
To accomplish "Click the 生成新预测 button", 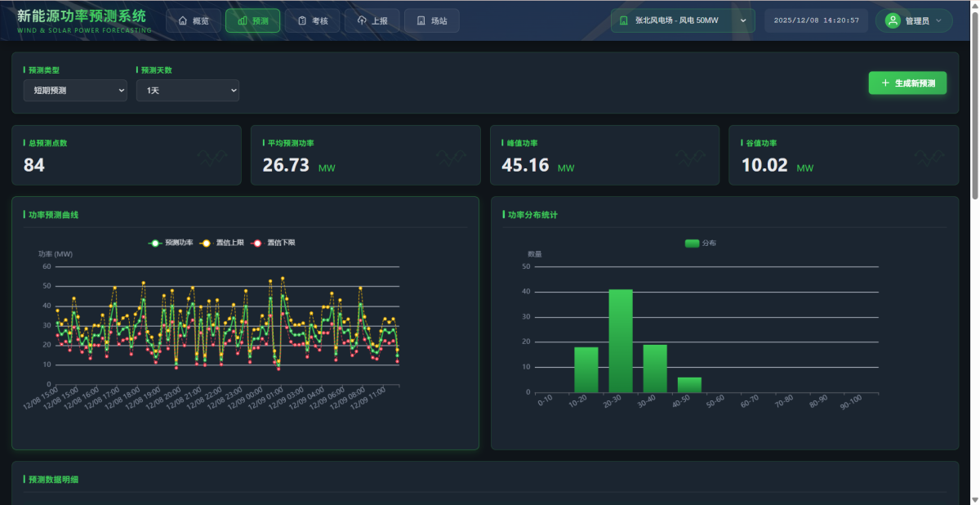I will click(x=907, y=83).
